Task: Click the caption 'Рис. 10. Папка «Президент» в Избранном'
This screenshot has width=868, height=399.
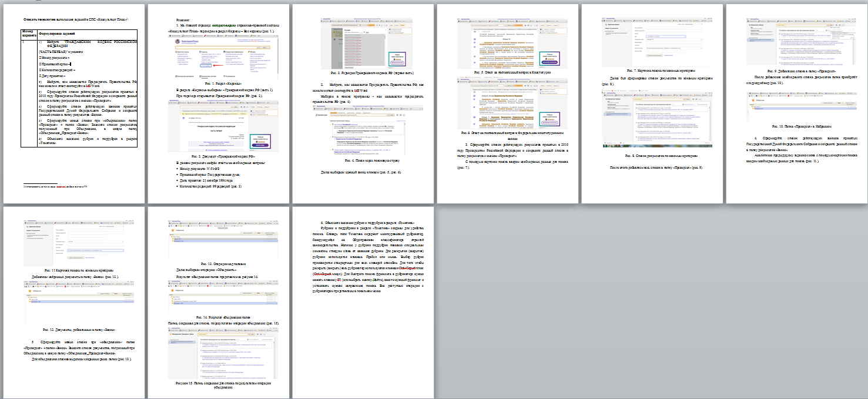Action: [801, 126]
